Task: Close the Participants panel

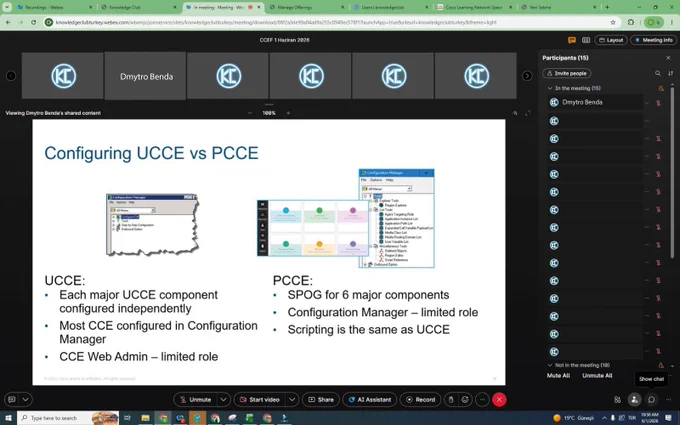Action: point(668,58)
